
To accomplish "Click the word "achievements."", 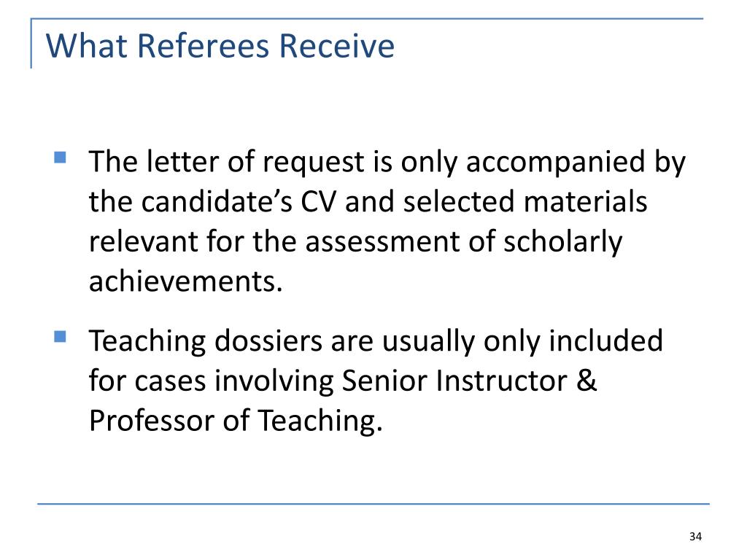I will (x=186, y=281).
